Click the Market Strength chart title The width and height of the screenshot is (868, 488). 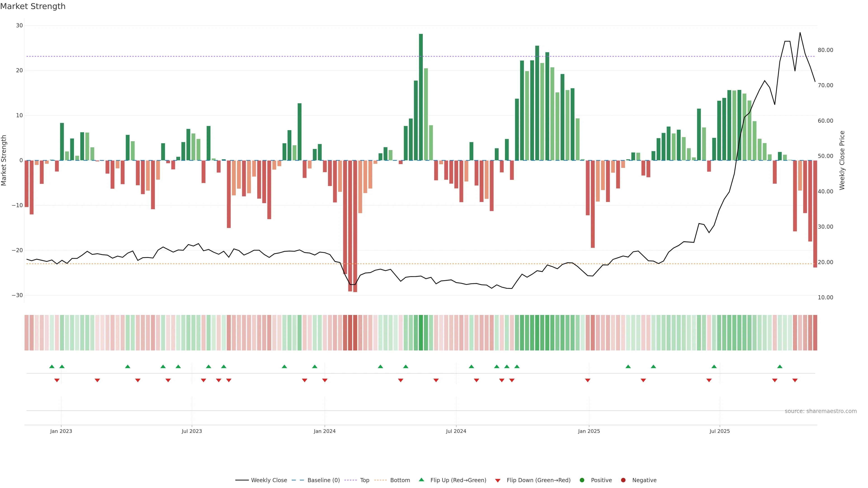(33, 6)
